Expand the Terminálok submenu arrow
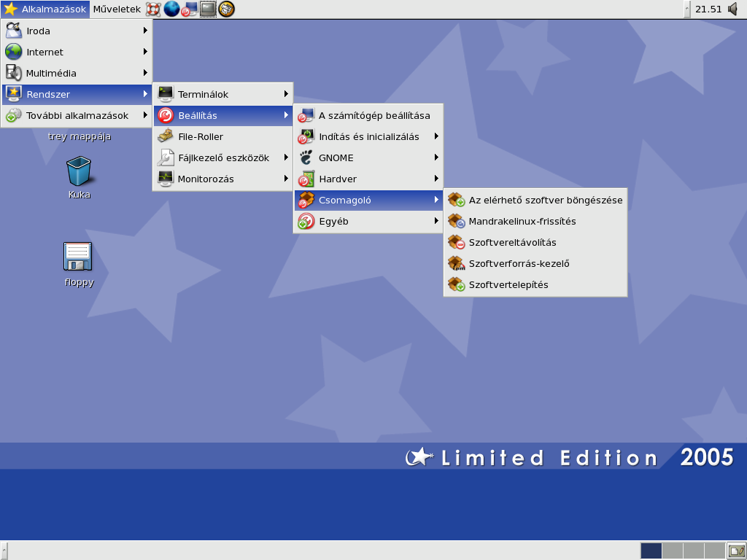 coord(286,94)
